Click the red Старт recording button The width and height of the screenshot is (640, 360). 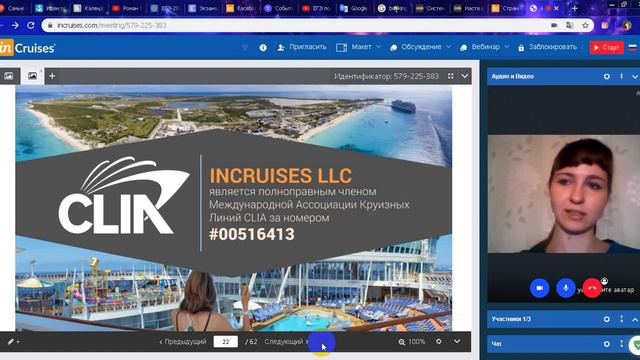[607, 47]
